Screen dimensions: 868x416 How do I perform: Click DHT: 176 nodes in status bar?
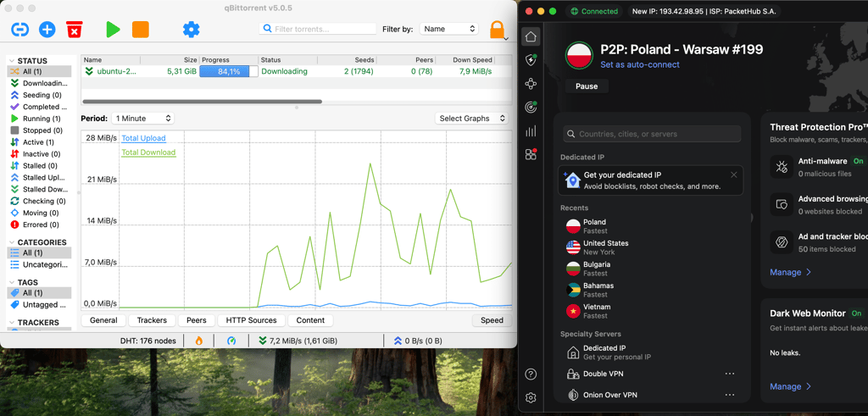[x=147, y=341]
